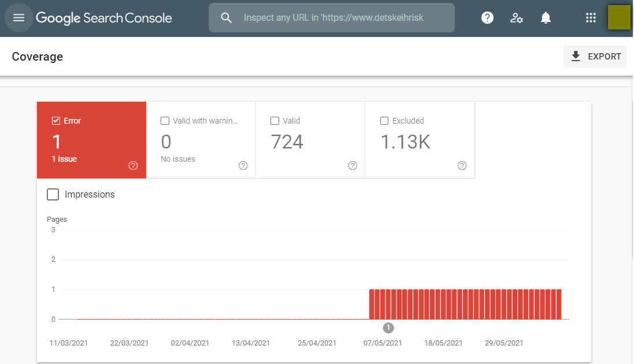Click the 18/05/2021 axis date
Screen dimensions: 634x364
click(443, 343)
